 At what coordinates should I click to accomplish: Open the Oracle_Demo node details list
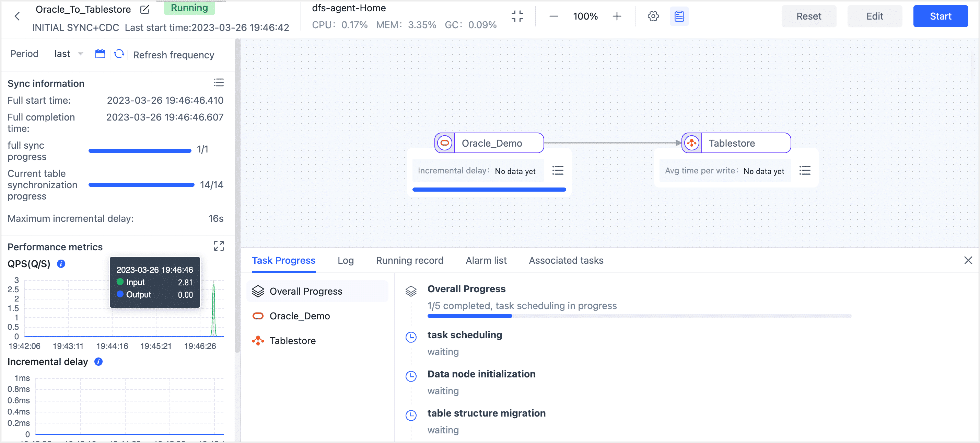pos(558,170)
